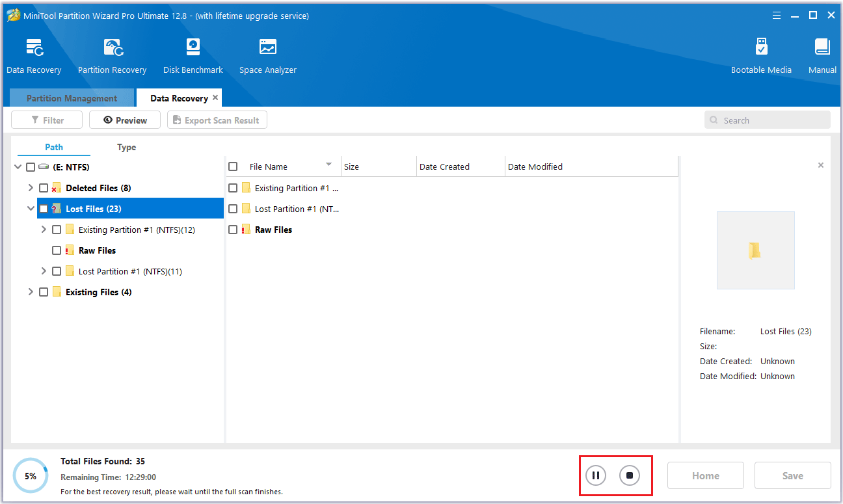This screenshot has width=843, height=504.
Task: Check the Existing Files (4) checkbox
Action: pyautogui.click(x=44, y=292)
